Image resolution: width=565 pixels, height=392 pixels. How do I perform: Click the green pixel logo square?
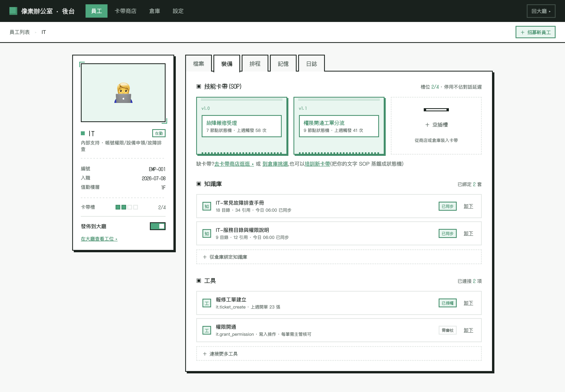(x=13, y=11)
